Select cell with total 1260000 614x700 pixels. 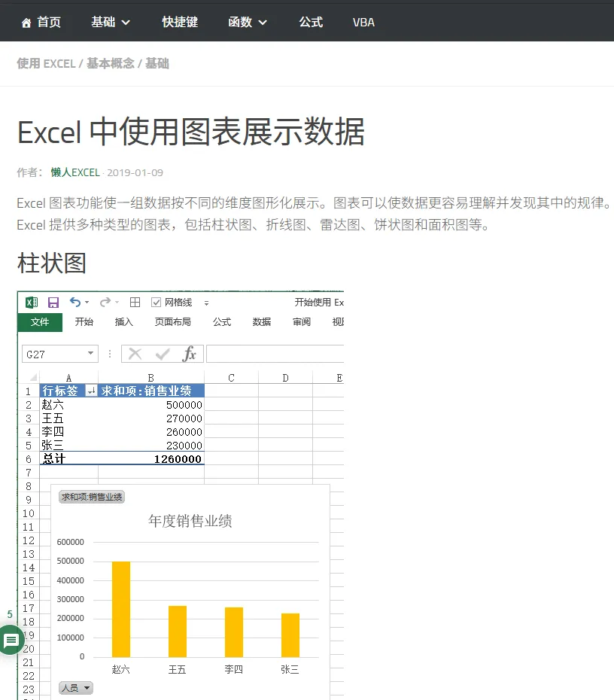click(x=150, y=458)
